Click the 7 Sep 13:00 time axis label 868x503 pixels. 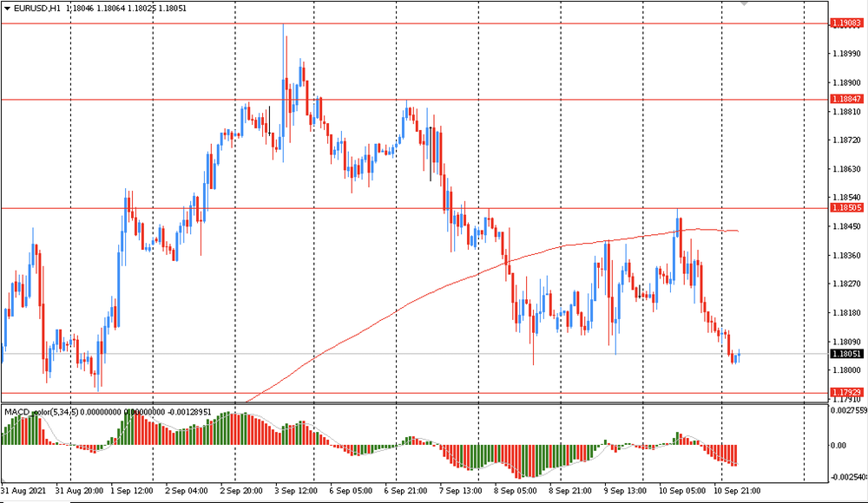(x=461, y=491)
